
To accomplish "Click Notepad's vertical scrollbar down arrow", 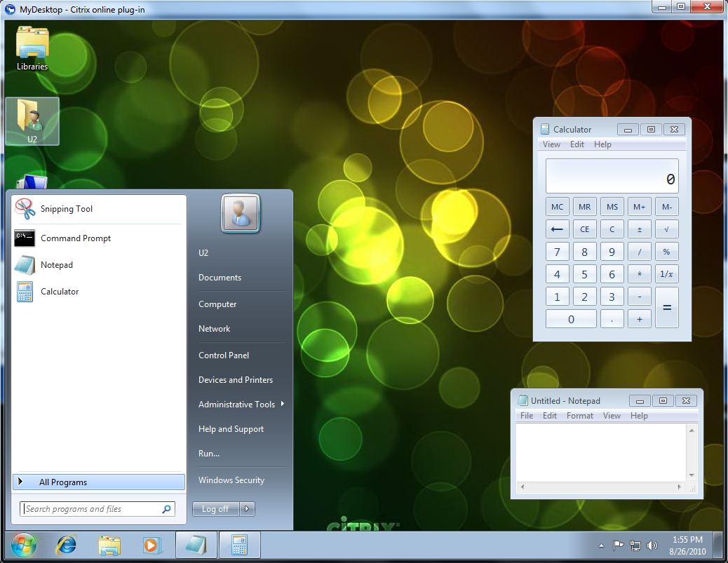I will click(x=692, y=475).
